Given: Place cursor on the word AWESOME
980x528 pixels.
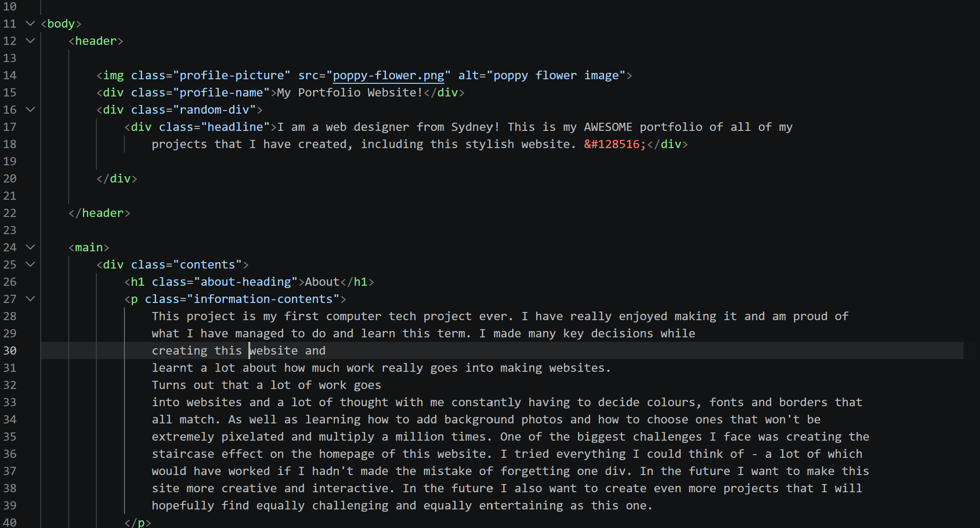Looking at the screenshot, I should coord(608,127).
